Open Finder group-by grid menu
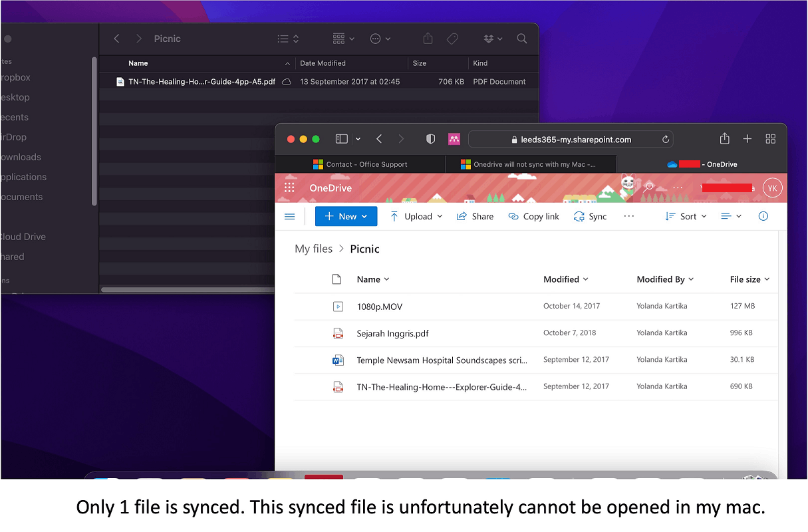The image size is (808, 532). tap(344, 39)
